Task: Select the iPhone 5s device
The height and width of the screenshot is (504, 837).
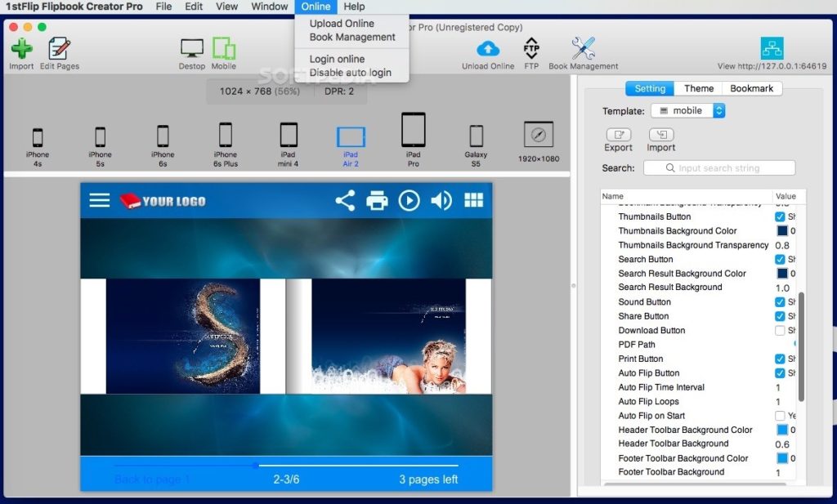Action: 100,137
